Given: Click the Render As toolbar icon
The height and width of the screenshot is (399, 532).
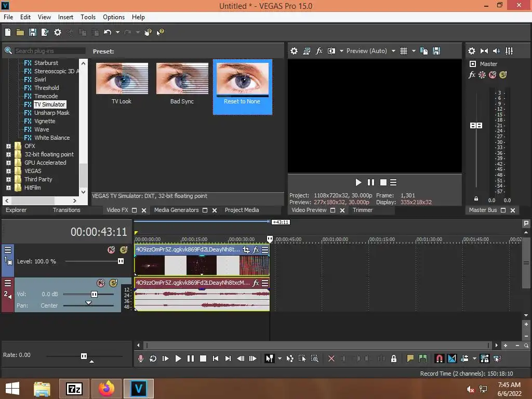Looking at the screenshot, I should pos(45,32).
